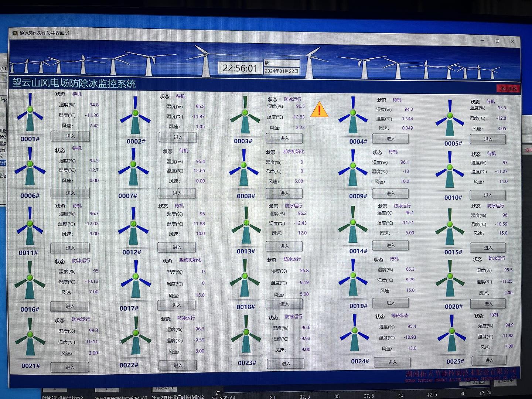Image resolution: width=532 pixels, height=399 pixels.
Task: Open turbine 0009# with 进入 button
Action: click(391, 194)
